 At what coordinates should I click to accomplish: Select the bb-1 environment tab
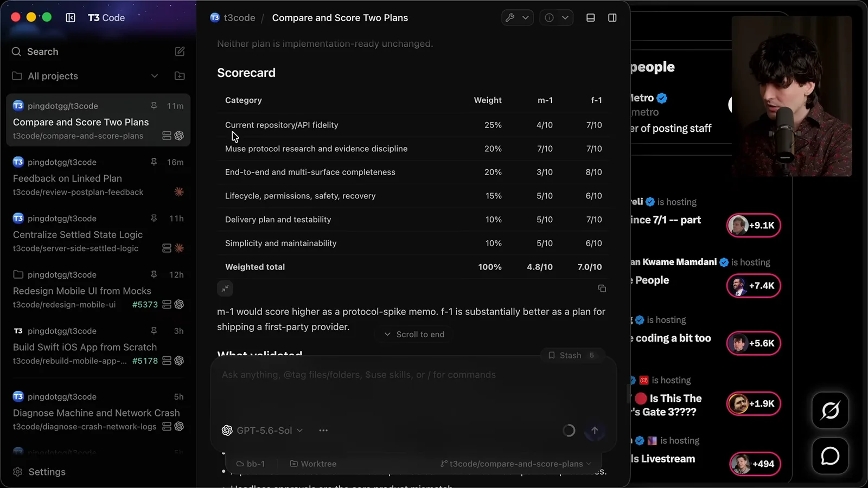251,464
